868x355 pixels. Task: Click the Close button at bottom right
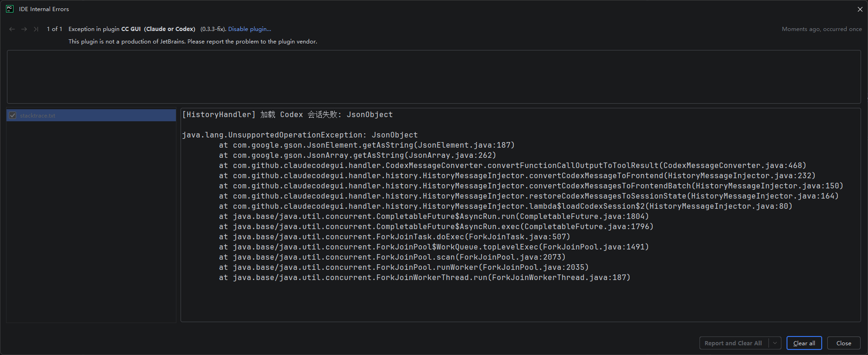843,343
